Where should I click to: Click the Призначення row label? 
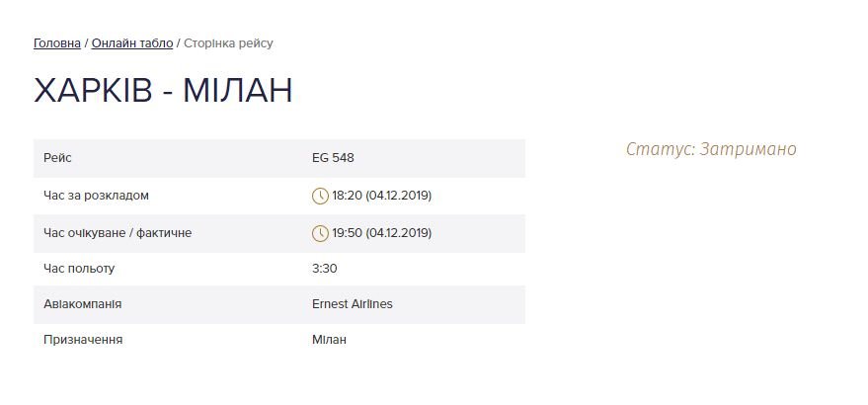point(83,340)
